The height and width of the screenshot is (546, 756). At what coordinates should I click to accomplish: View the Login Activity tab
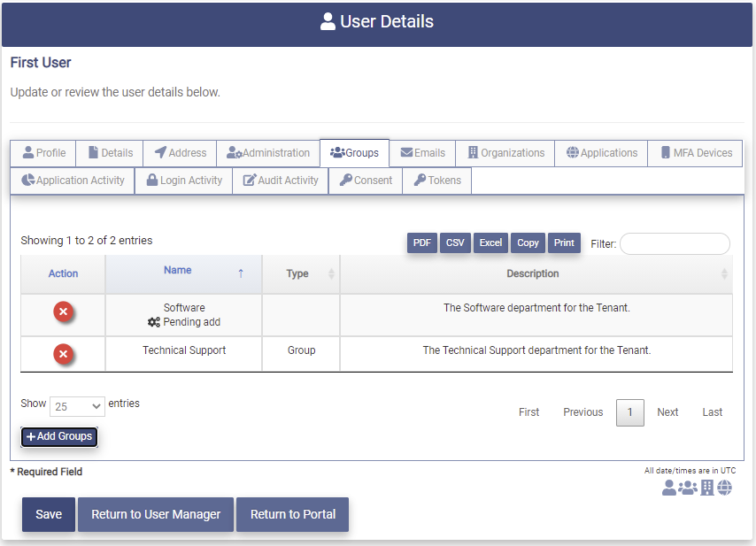184,181
